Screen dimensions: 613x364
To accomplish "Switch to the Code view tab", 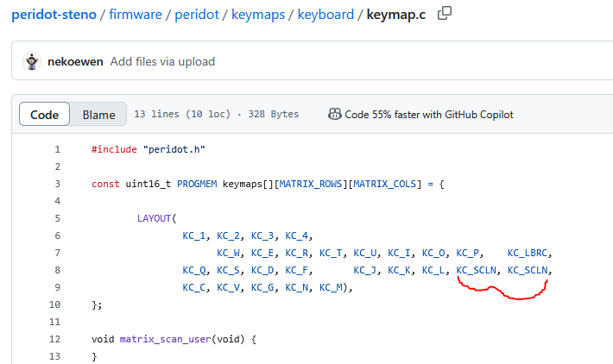I will [x=44, y=115].
